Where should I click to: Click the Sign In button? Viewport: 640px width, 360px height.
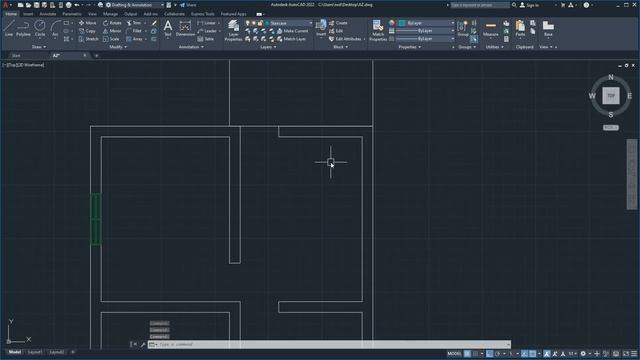(x=529, y=5)
